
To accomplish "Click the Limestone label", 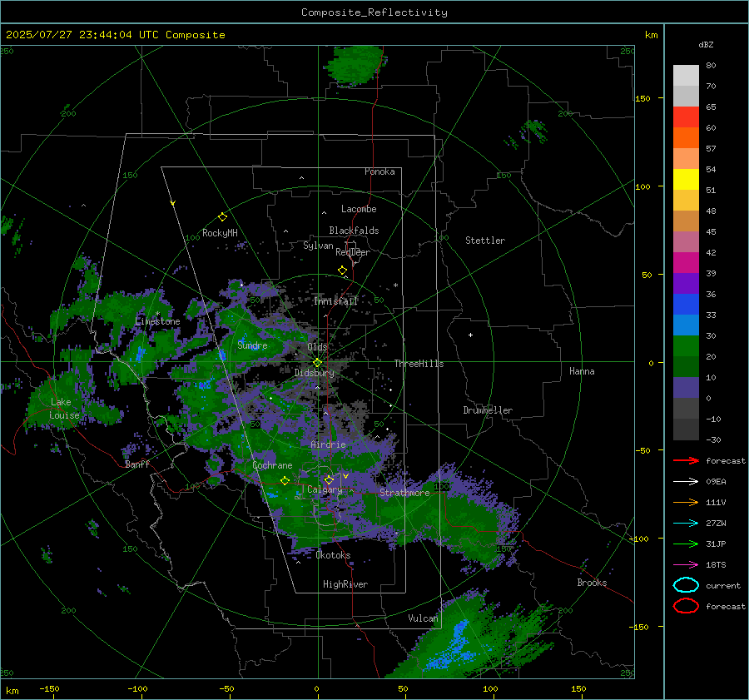I will click(x=157, y=321).
